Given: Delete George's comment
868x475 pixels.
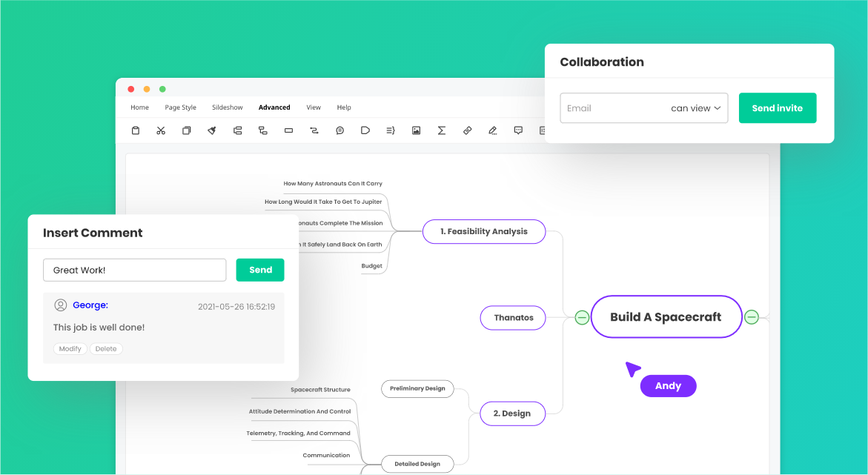Looking at the screenshot, I should (106, 349).
